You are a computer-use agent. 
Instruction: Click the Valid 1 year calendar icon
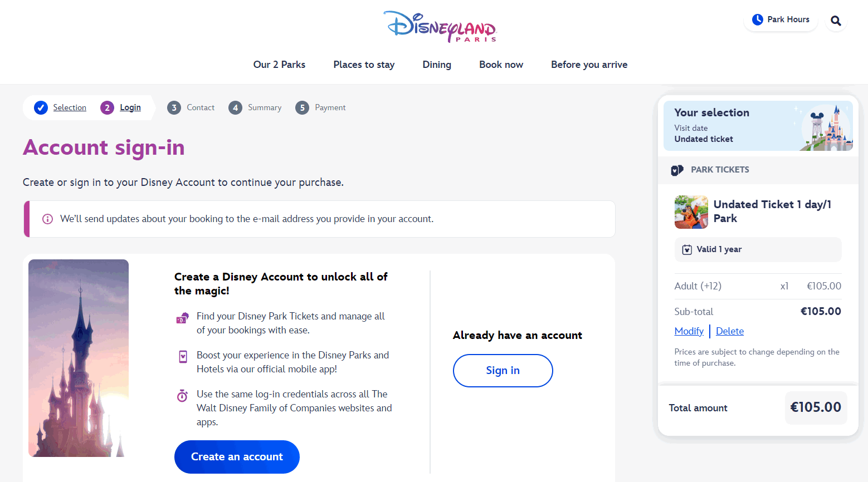coord(687,249)
